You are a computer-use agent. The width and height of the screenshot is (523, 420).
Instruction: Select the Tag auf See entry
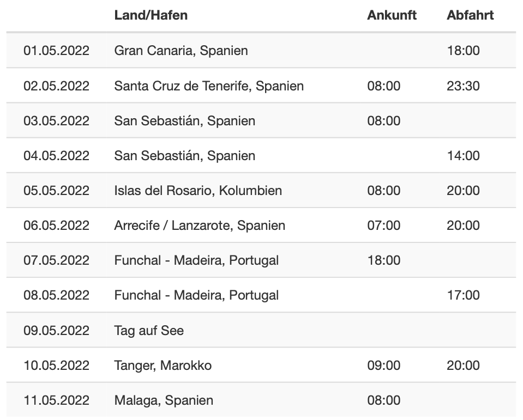pyautogui.click(x=149, y=331)
